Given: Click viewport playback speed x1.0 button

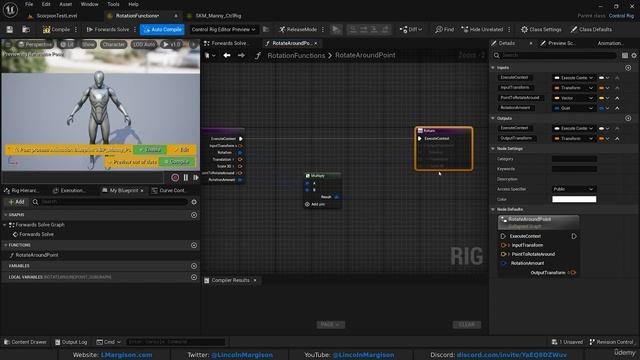Looking at the screenshot, I should [x=172, y=44].
